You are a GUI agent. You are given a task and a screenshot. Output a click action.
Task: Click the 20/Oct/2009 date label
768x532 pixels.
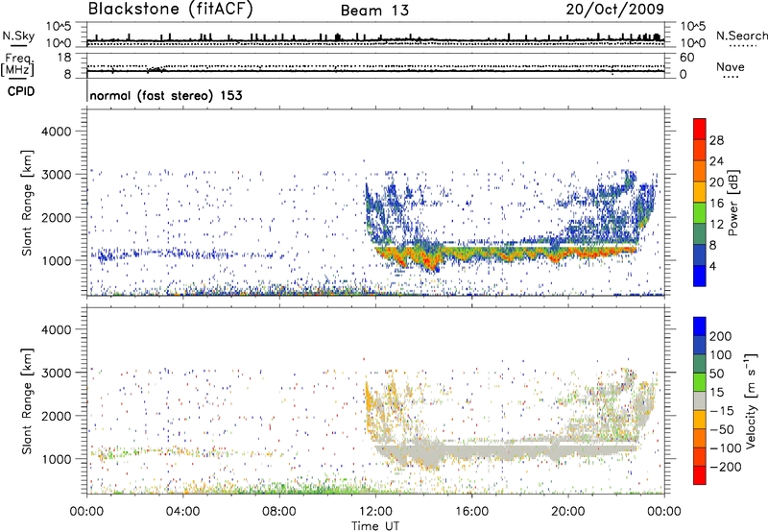pyautogui.click(x=615, y=10)
